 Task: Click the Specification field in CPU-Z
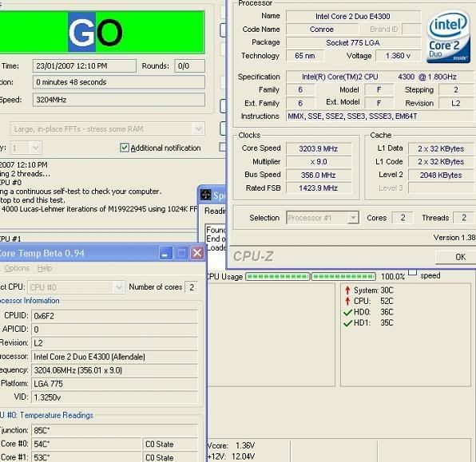[x=379, y=77]
